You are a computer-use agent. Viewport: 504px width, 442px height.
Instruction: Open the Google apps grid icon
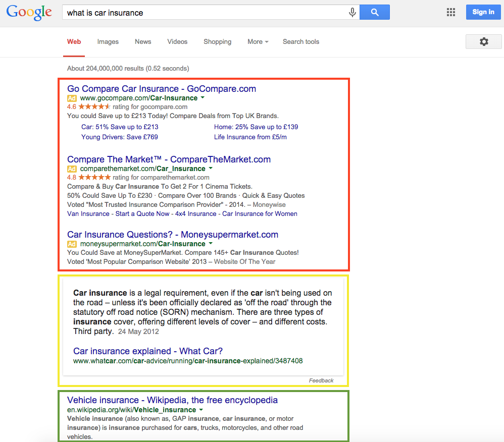[451, 13]
